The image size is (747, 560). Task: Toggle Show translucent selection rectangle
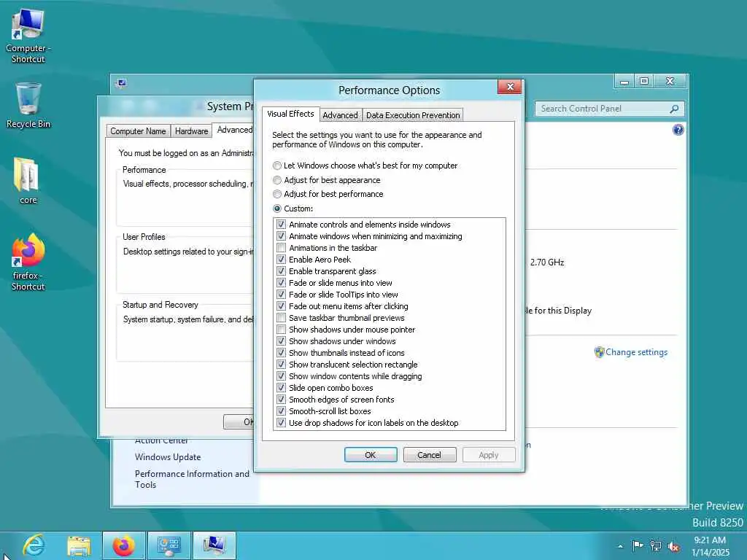281,365
